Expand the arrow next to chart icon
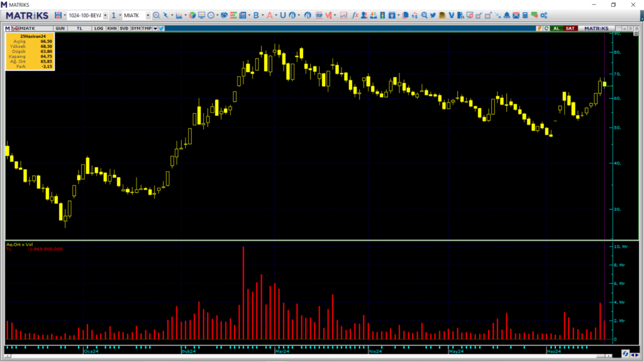The width and height of the screenshot is (644, 362). click(186, 16)
